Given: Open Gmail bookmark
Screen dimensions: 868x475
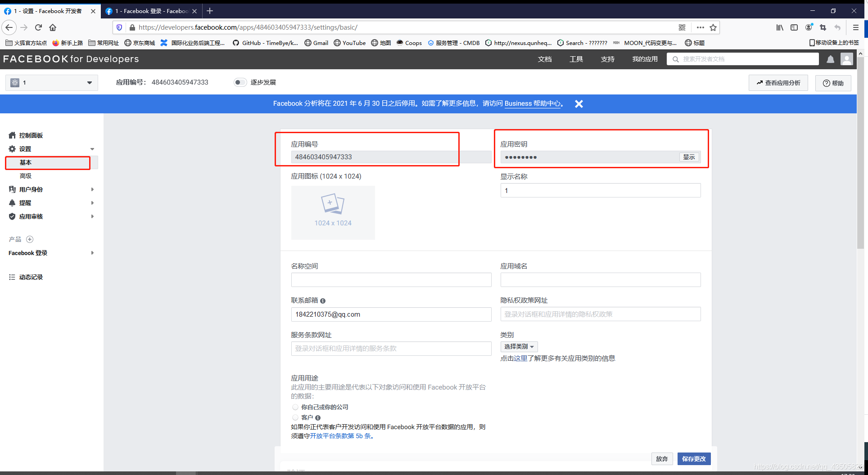Looking at the screenshot, I should tap(316, 43).
